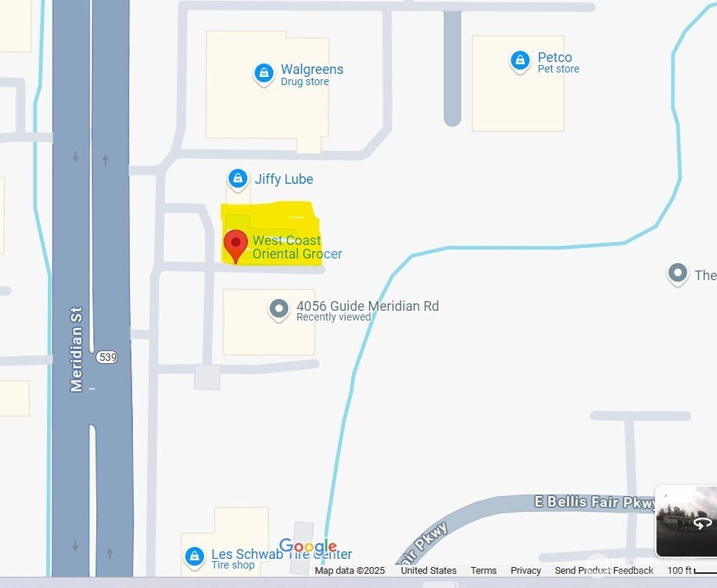Click the Meridian St road label

click(76, 350)
